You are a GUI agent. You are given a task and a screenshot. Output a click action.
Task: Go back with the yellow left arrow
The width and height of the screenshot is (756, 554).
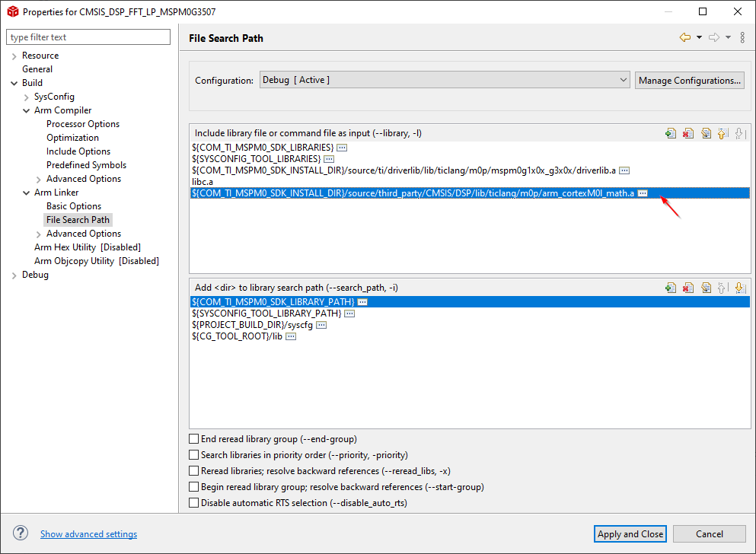684,37
